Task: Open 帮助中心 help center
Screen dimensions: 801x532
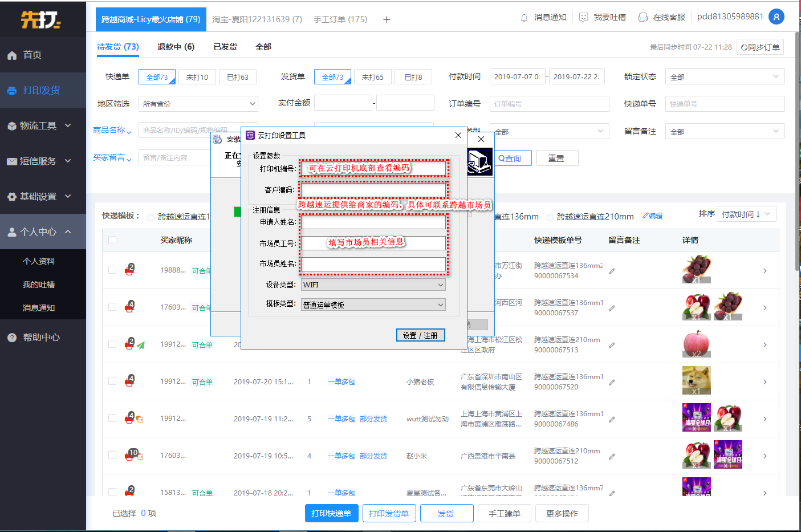Action: [x=43, y=338]
